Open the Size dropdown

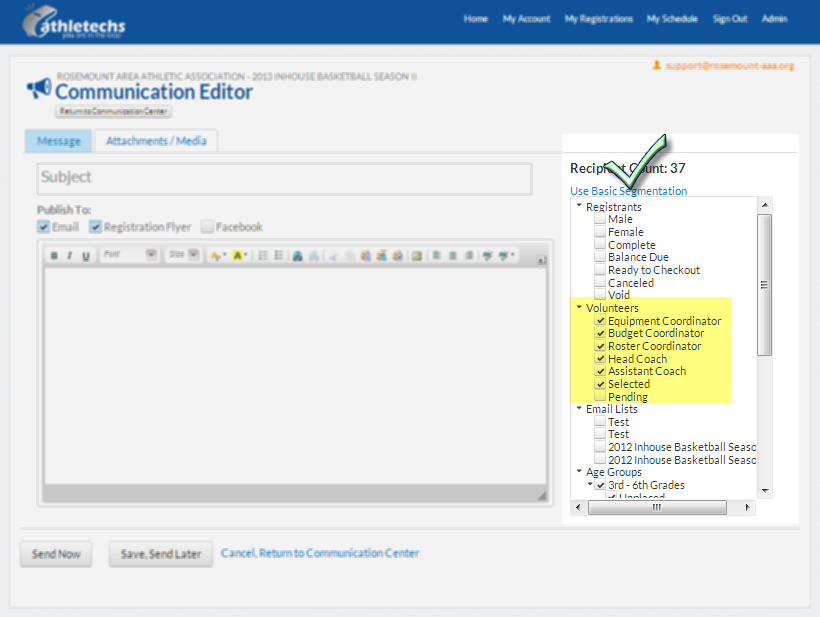[x=183, y=255]
